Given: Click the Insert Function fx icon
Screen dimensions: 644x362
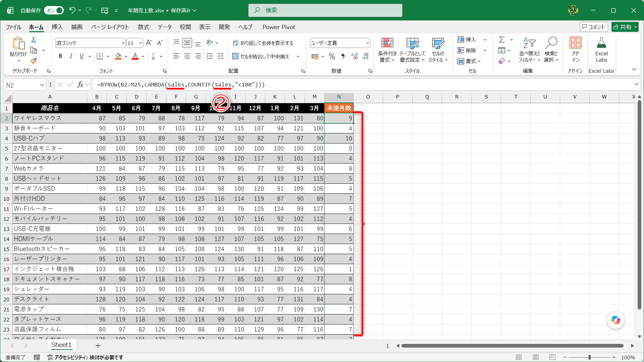Looking at the screenshot, I should 80,85.
